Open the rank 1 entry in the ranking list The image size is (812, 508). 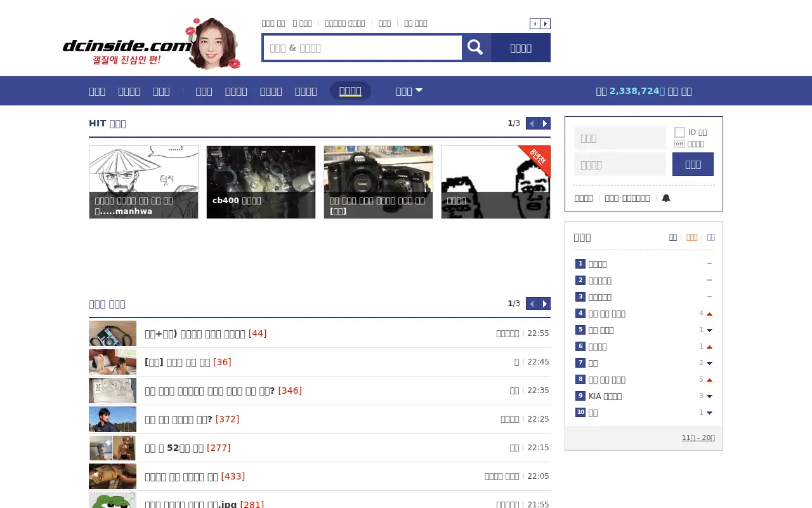pos(598,264)
